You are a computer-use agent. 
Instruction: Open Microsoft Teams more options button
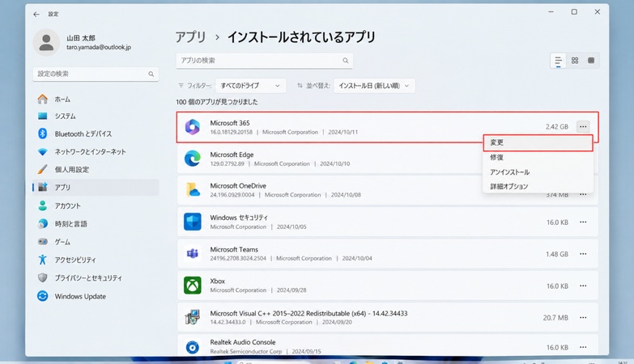[x=583, y=254]
